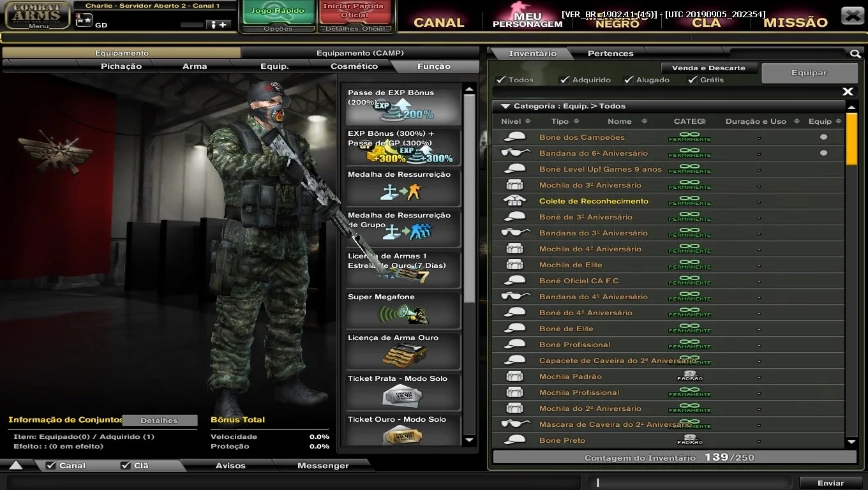Viewport: 868px width, 490px height.
Task: Select the EXP Bônus (300%) + Passe de GP item
Action: pyautogui.click(x=403, y=147)
